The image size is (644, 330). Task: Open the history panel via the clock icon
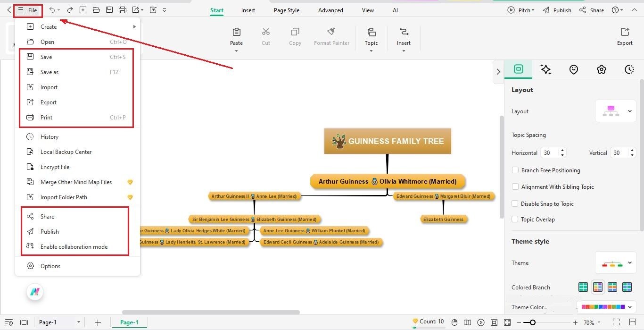click(x=629, y=69)
